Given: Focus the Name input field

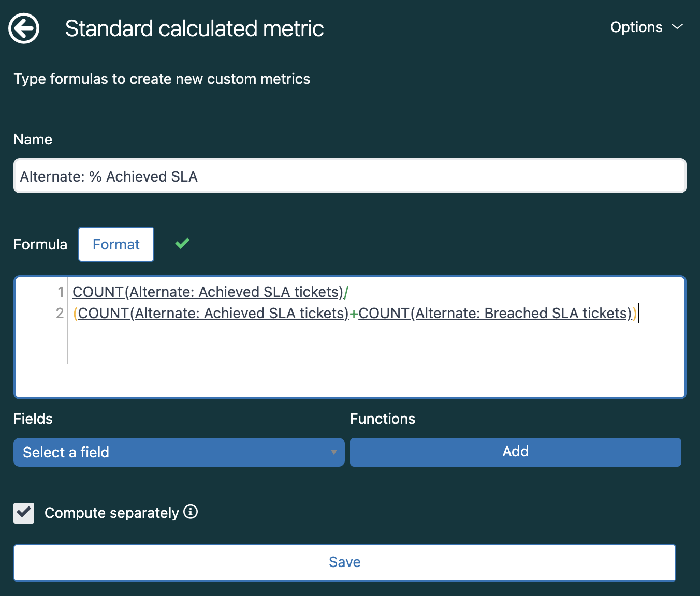Looking at the screenshot, I should [350, 176].
